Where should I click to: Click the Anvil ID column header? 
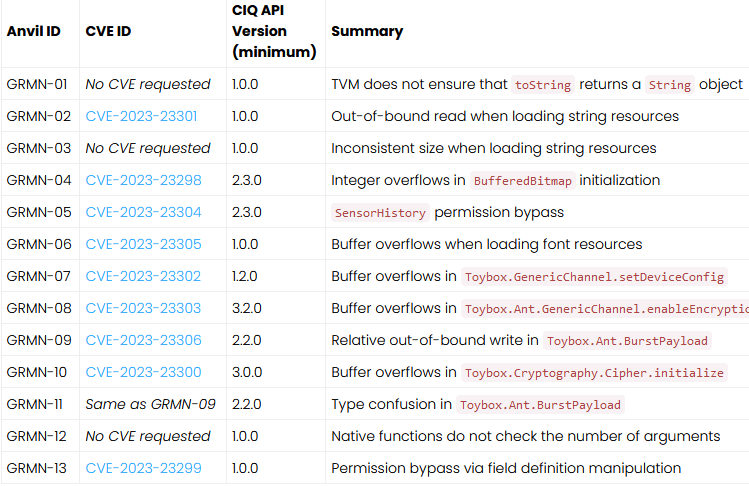34,31
